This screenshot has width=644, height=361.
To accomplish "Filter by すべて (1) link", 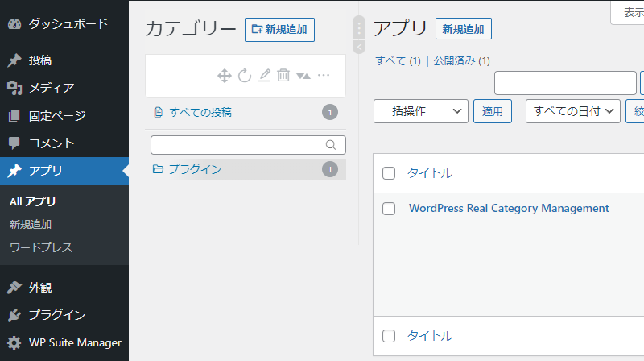I will (398, 61).
